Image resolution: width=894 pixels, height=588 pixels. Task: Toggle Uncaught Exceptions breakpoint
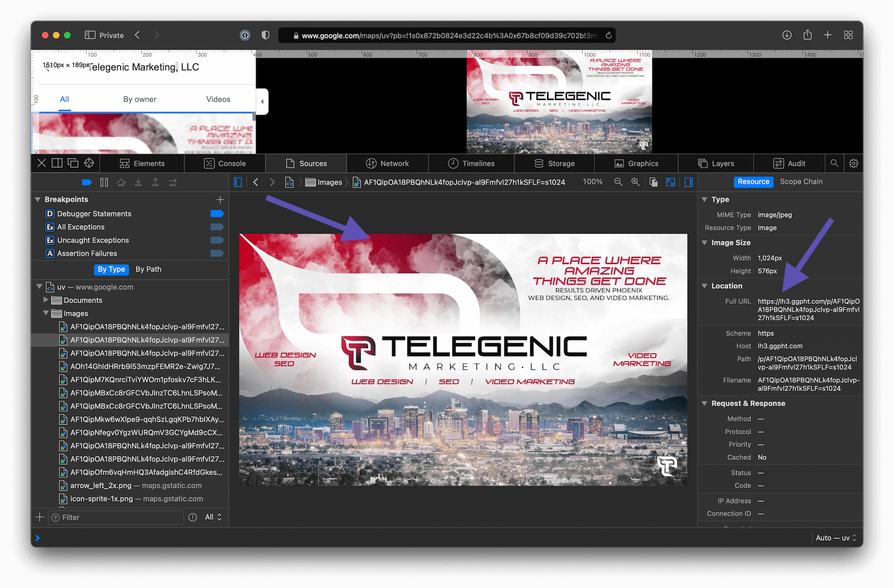(217, 240)
